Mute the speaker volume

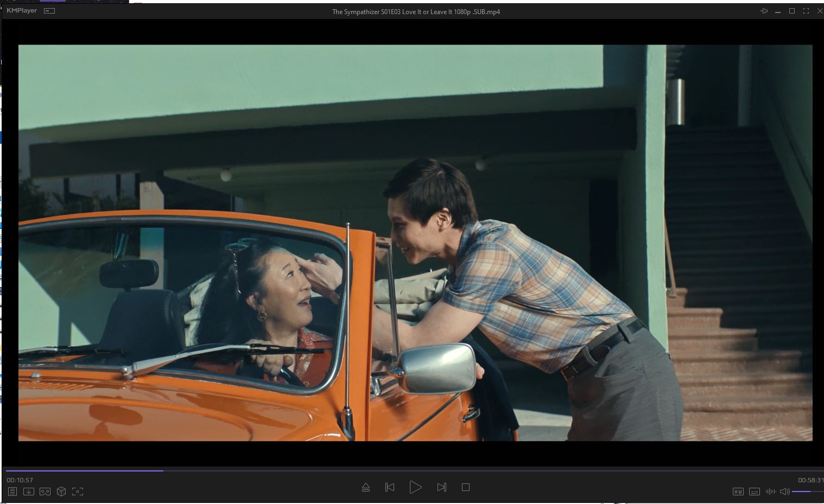(784, 492)
